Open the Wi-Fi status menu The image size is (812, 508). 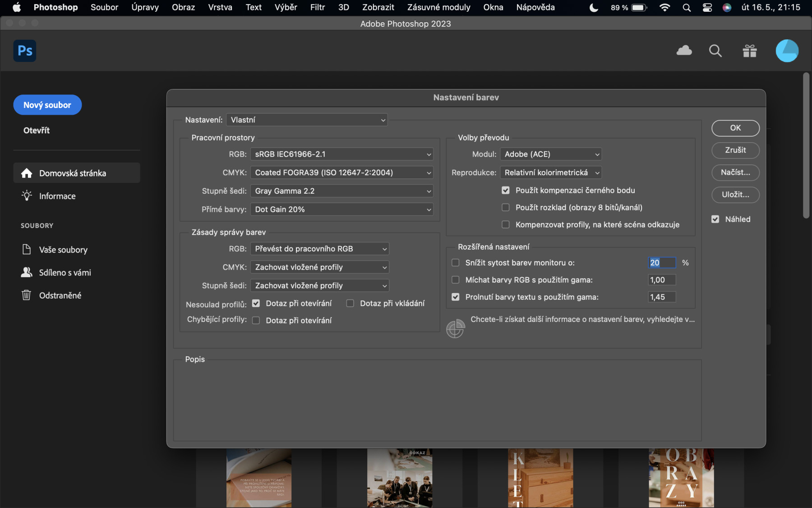pos(664,7)
